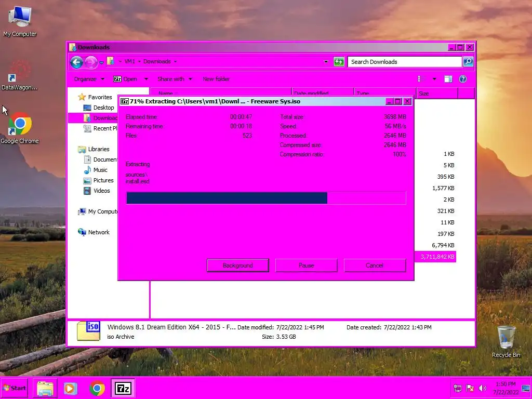Image resolution: width=532 pixels, height=399 pixels.
Task: Click the Explorer back arrow
Action: coord(77,62)
